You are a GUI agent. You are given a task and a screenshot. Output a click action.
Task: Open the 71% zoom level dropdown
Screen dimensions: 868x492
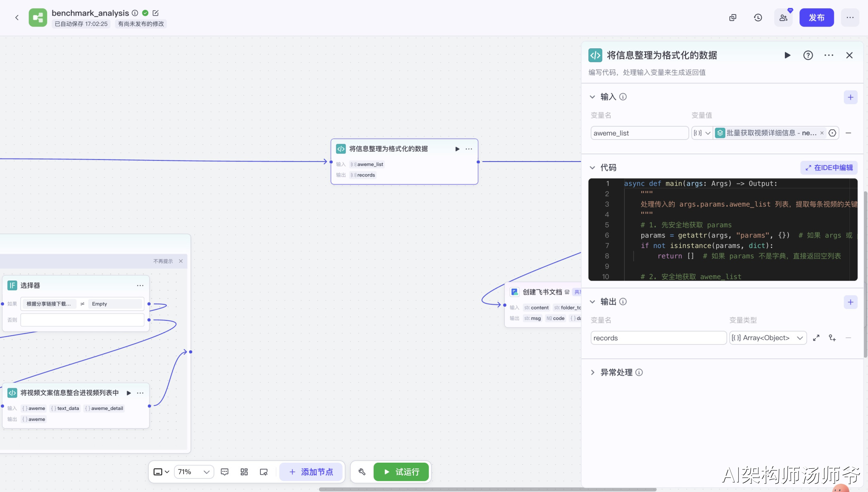pyautogui.click(x=194, y=472)
